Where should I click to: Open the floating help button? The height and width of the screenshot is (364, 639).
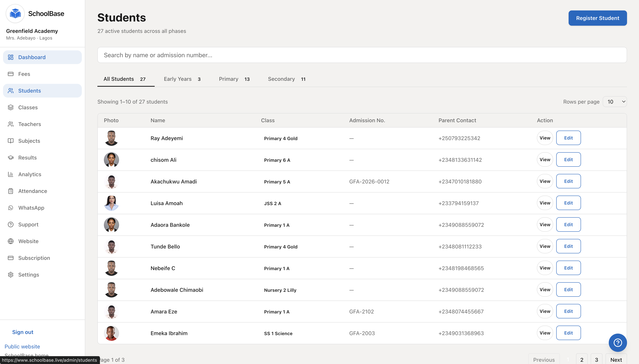(x=618, y=343)
